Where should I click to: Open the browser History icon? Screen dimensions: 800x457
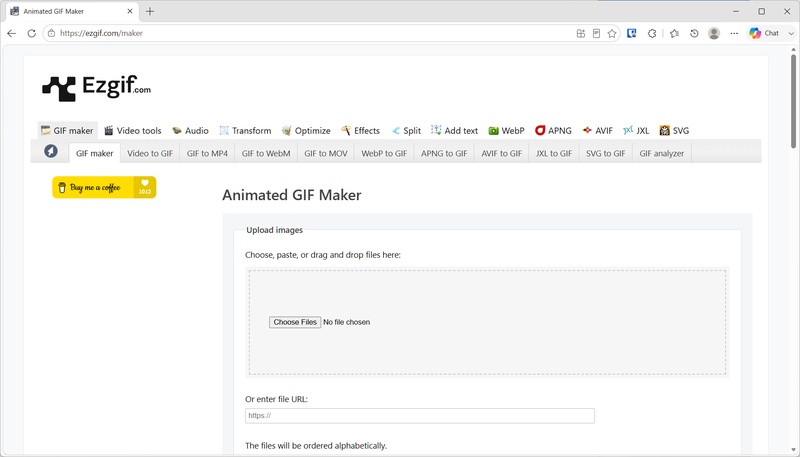(x=694, y=33)
